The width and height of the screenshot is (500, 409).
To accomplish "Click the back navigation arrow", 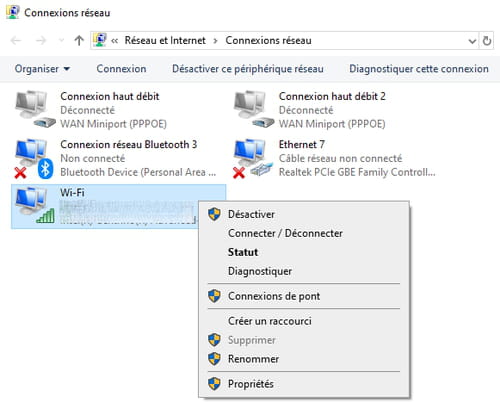I will (16, 41).
